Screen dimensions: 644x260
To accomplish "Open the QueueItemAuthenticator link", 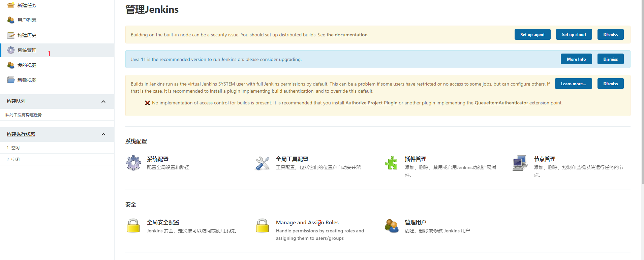I will tap(501, 103).
